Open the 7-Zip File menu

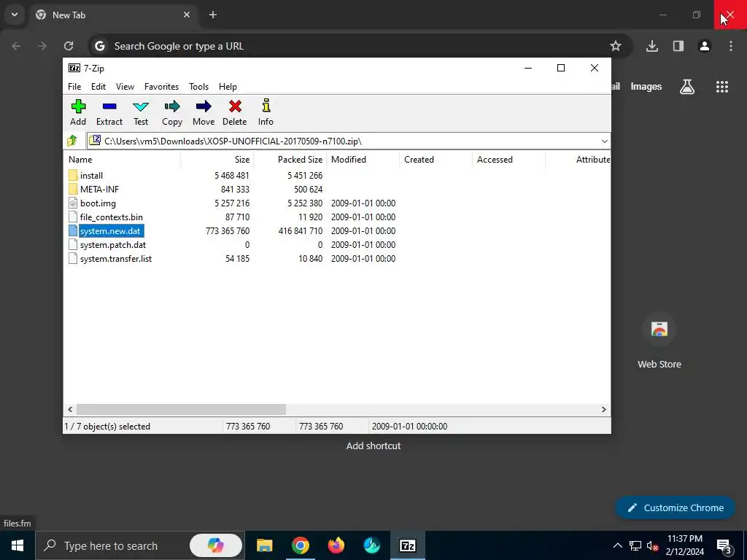coord(74,87)
